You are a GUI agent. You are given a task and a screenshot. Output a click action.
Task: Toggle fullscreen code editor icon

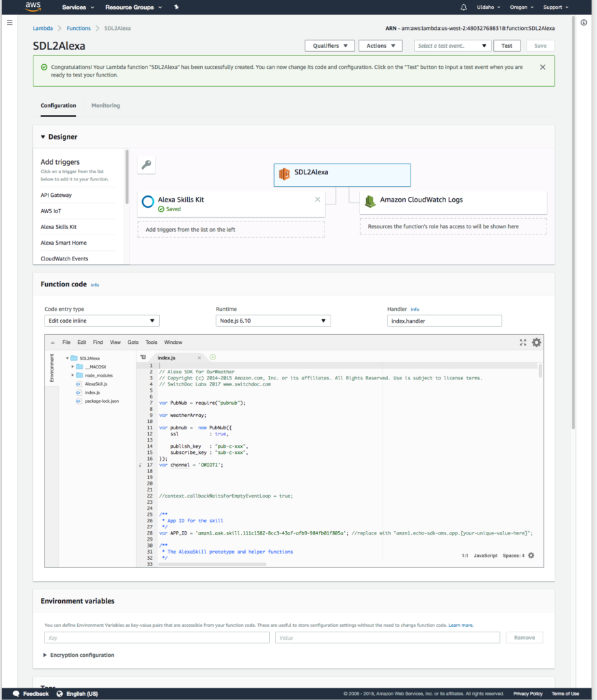(523, 342)
